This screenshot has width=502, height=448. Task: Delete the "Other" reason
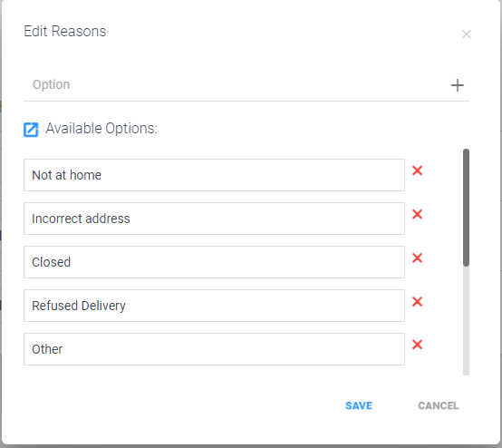click(x=417, y=345)
